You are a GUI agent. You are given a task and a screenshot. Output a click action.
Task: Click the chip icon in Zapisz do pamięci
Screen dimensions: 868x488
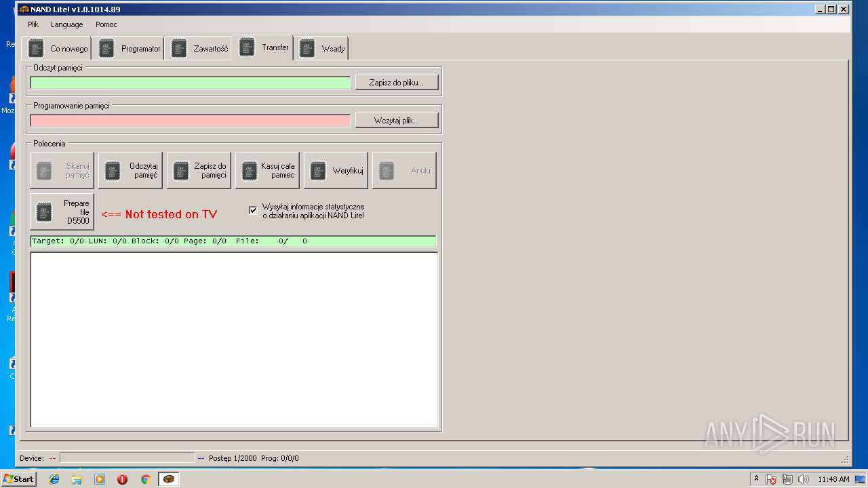181,171
